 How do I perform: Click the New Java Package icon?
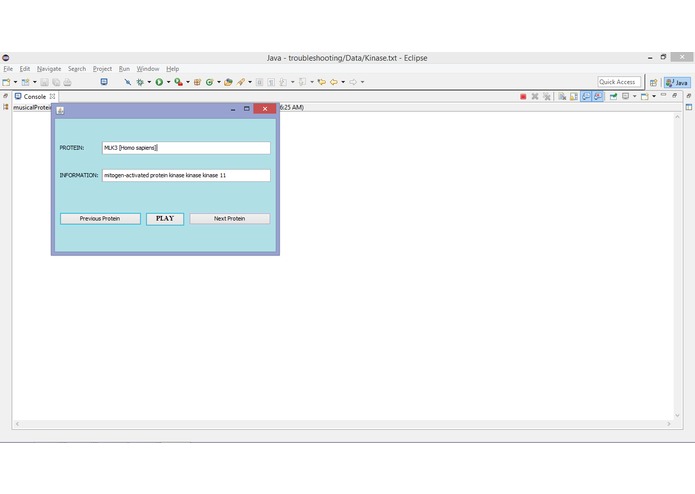[198, 82]
